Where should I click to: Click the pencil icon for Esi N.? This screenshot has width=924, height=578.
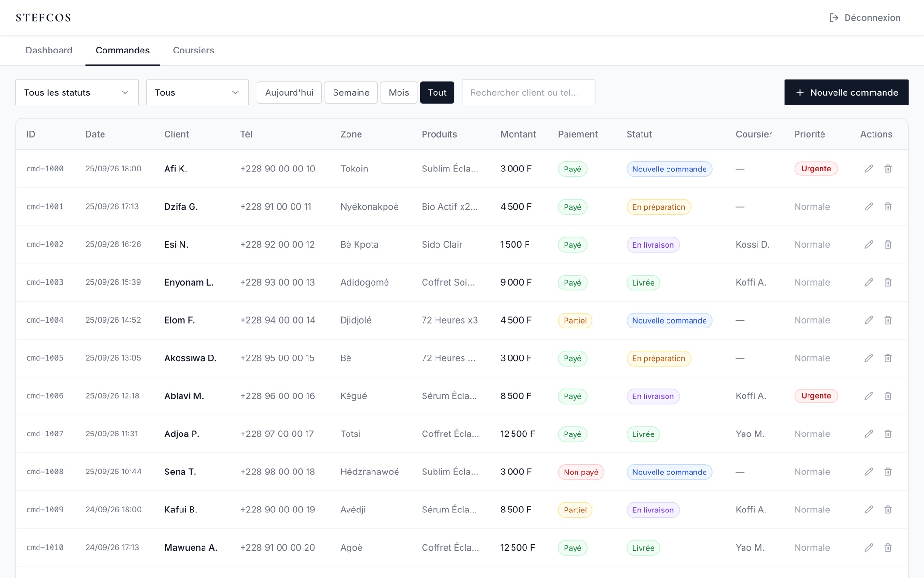[x=869, y=244]
